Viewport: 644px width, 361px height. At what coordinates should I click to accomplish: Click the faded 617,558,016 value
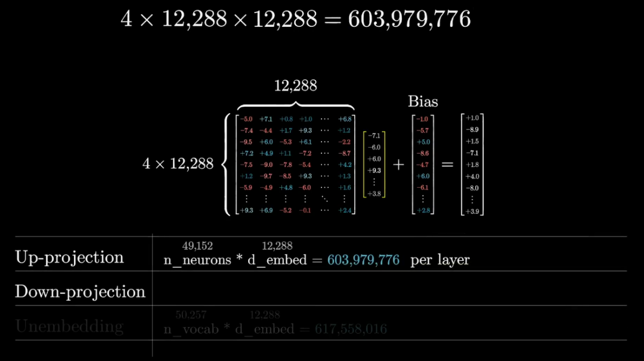tap(351, 329)
